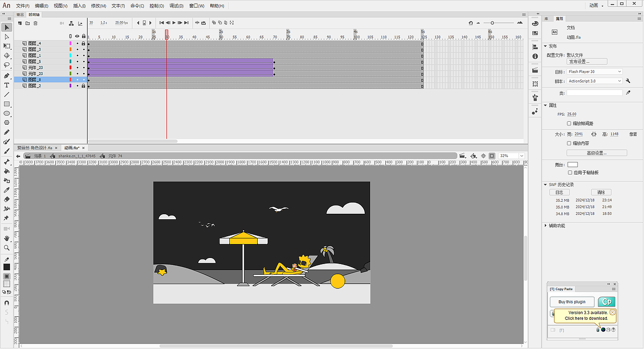
Task: Enable the 应用于粘贴板 checkbox
Action: [x=570, y=172]
